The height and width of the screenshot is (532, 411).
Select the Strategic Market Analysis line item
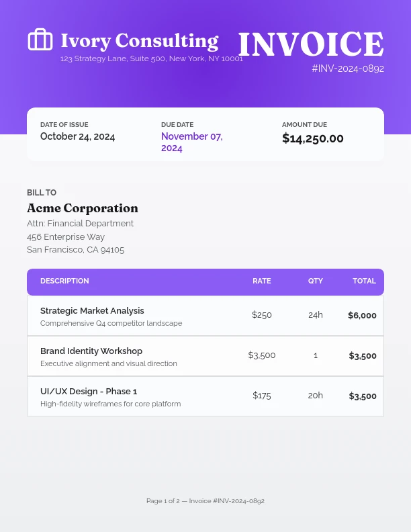click(x=92, y=311)
